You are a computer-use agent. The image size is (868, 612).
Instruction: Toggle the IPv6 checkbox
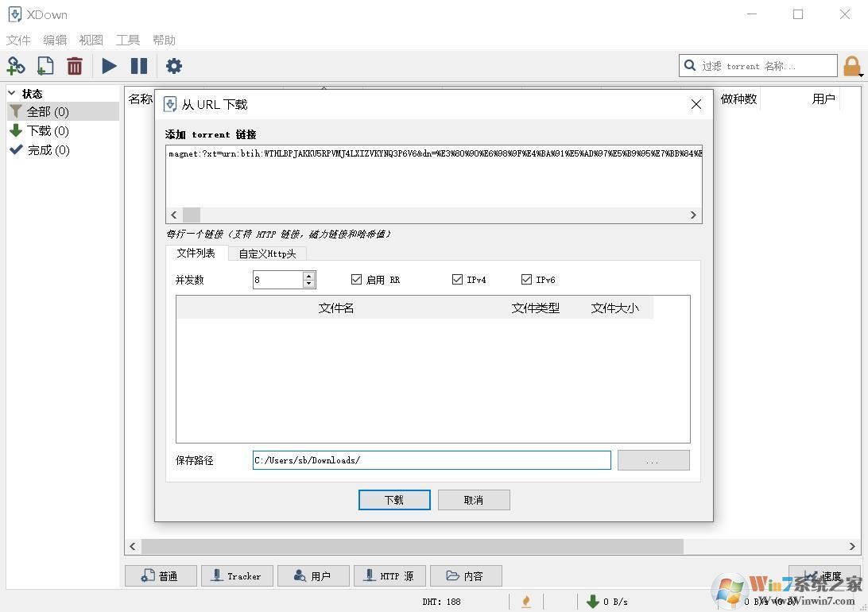point(526,280)
